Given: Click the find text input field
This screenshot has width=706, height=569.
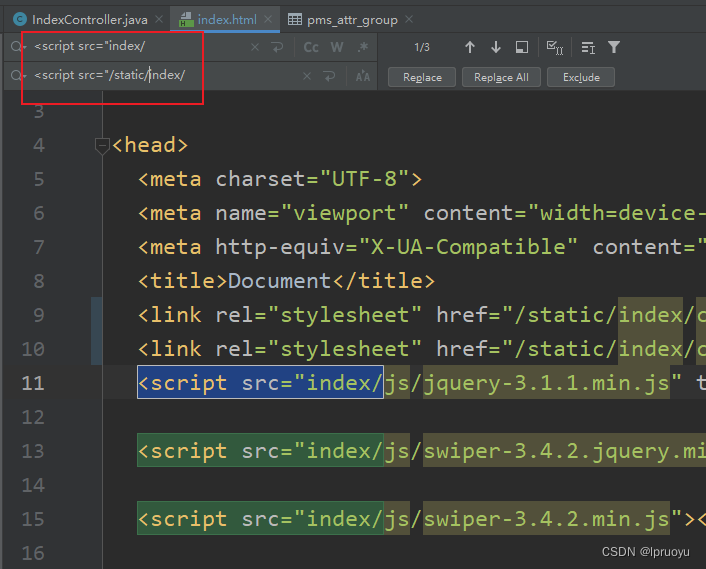Looking at the screenshot, I should click(x=140, y=46).
